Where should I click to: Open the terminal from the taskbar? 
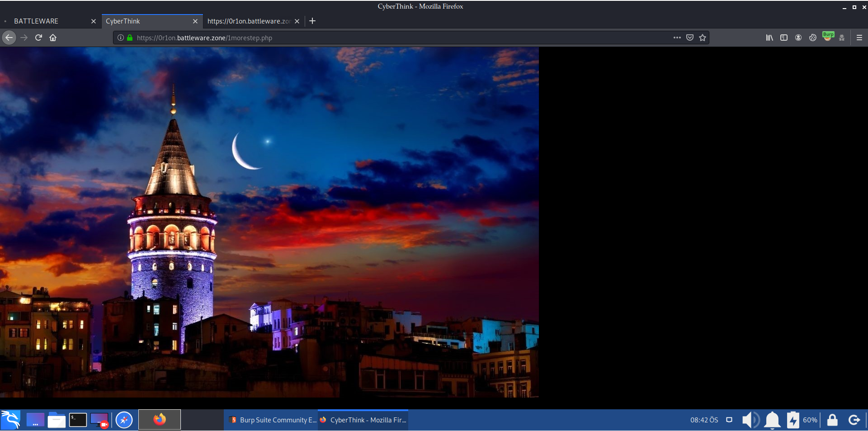point(78,420)
